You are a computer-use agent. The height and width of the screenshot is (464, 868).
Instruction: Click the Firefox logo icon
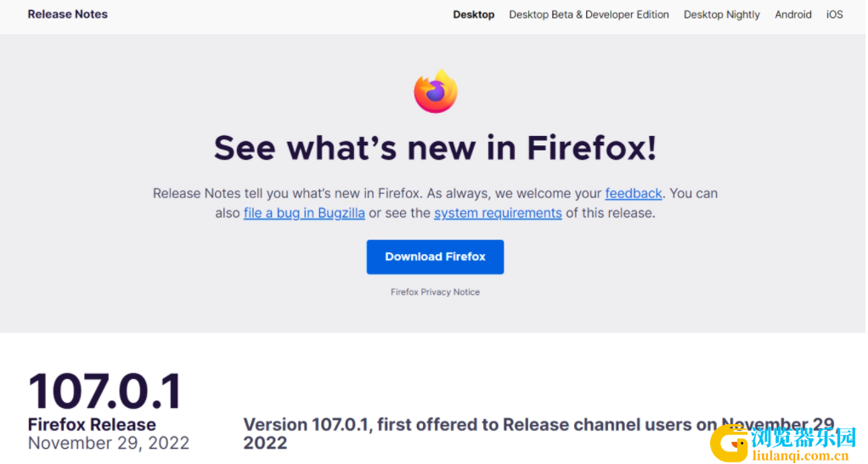pos(435,92)
